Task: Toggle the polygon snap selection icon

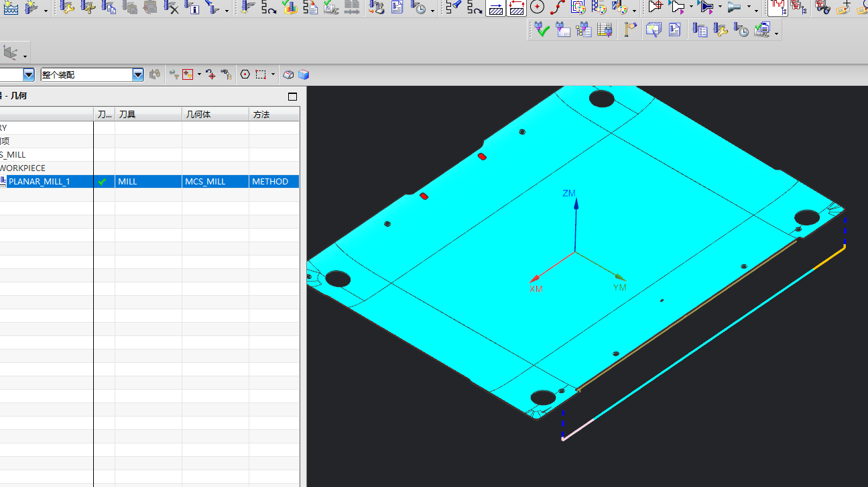Action: pos(245,74)
